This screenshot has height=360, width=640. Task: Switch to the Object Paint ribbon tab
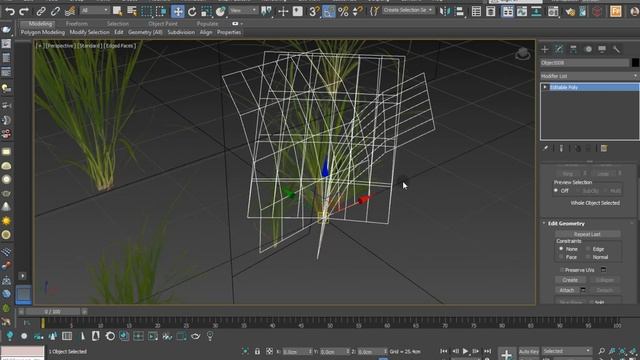(x=163, y=24)
